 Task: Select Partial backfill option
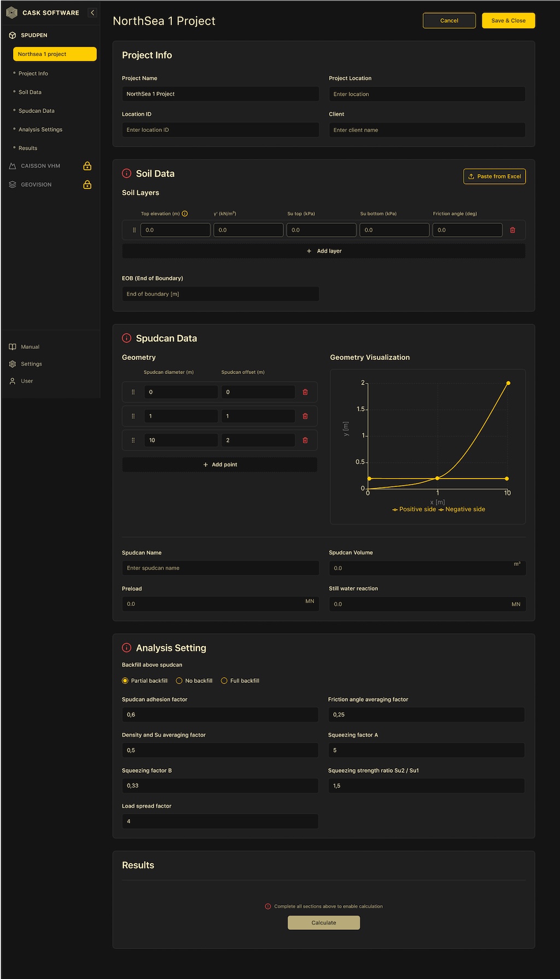[x=125, y=681]
